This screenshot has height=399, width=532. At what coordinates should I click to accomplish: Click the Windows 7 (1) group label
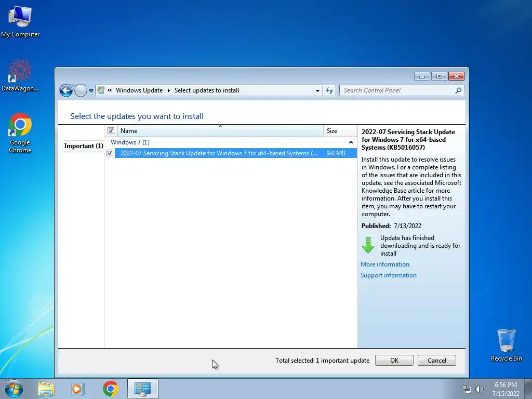point(130,142)
